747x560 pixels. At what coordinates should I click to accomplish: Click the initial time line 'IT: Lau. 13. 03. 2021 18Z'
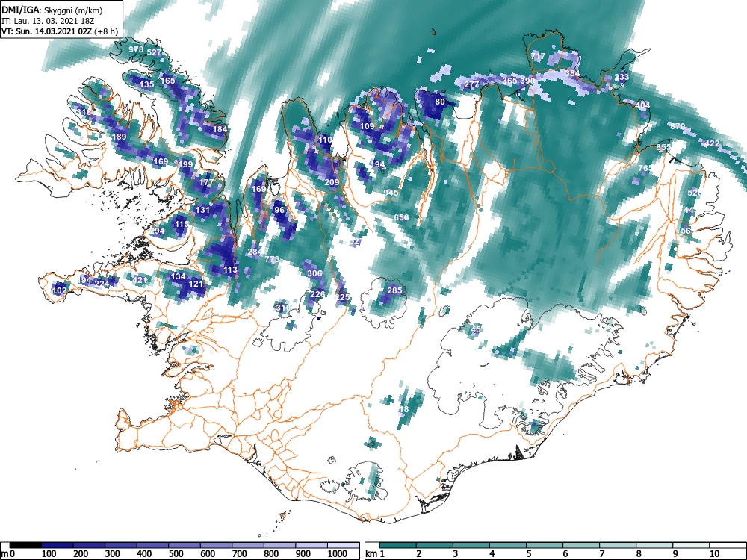click(48, 21)
